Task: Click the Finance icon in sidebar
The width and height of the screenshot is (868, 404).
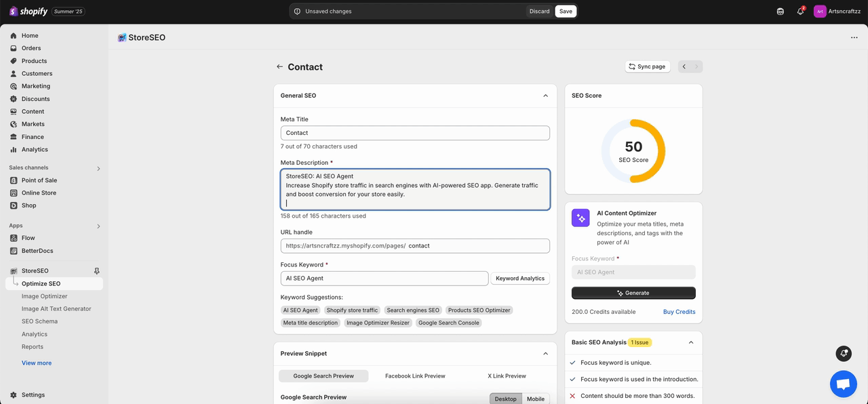Action: click(x=14, y=137)
